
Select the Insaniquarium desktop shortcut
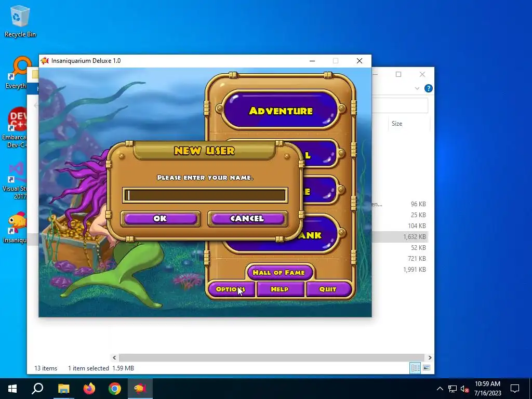point(15,228)
